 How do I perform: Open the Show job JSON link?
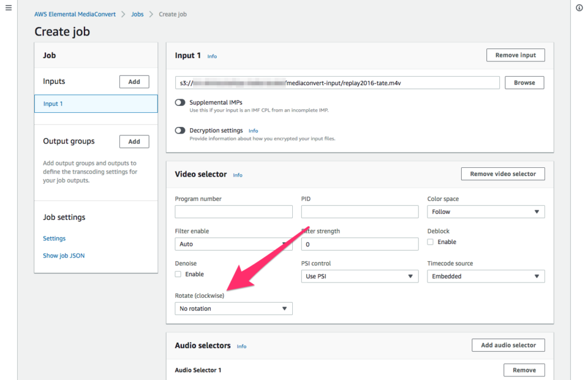[63, 256]
